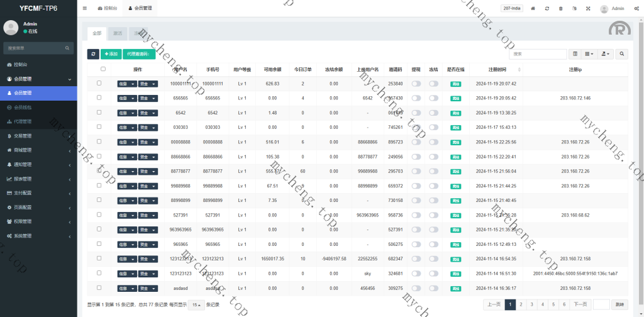Check the select-all checkbox in table header

103,69
